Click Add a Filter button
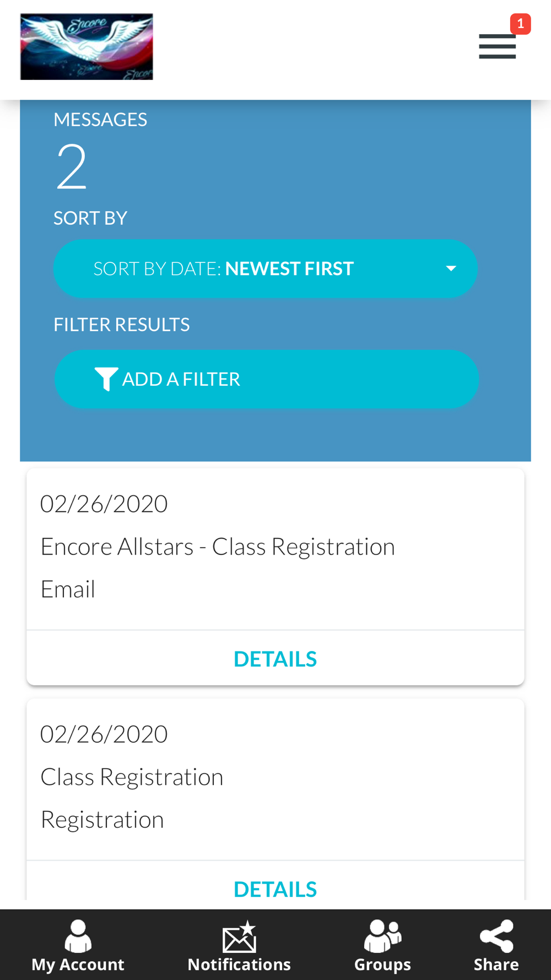This screenshot has height=980, width=551. pos(266,379)
